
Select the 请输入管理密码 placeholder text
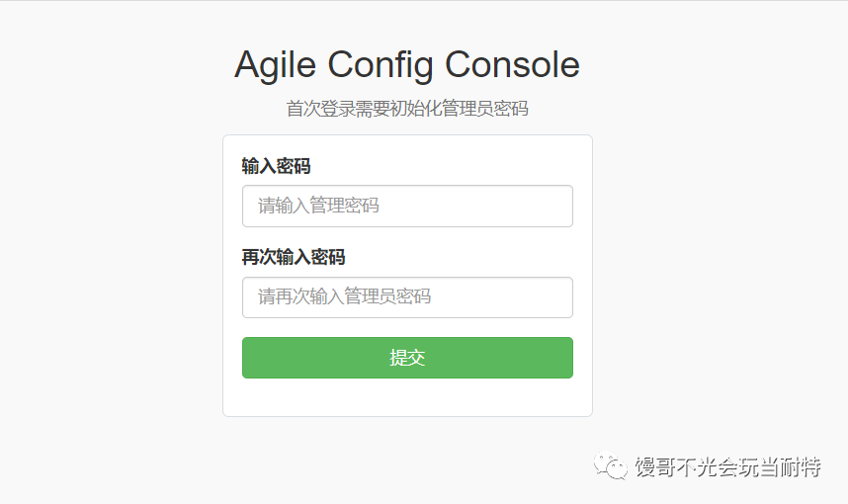coord(318,206)
